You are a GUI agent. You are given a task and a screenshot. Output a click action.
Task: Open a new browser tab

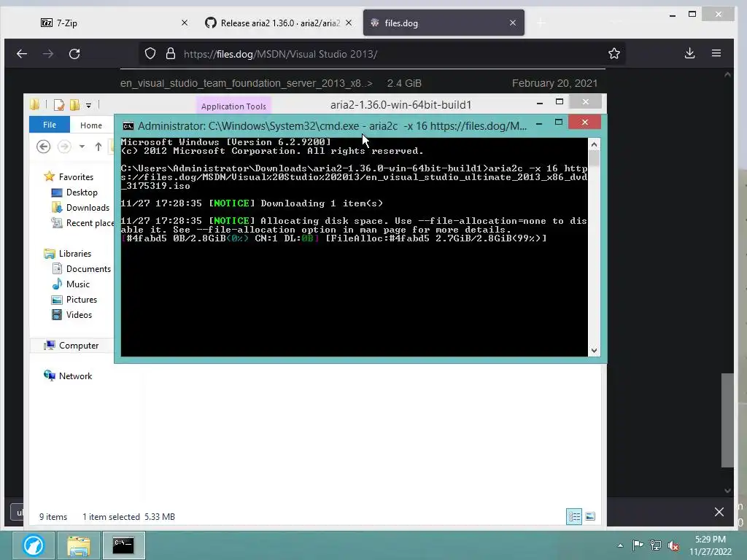(541, 23)
